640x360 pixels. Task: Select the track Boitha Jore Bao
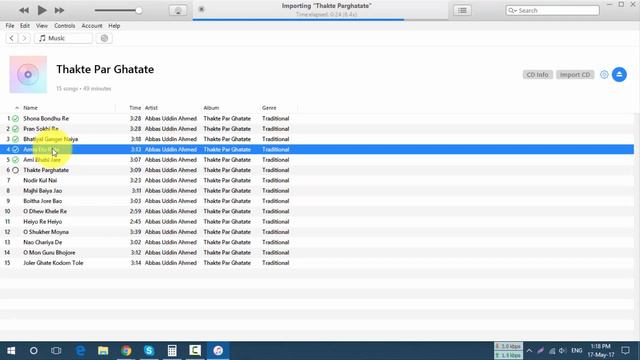[42, 201]
